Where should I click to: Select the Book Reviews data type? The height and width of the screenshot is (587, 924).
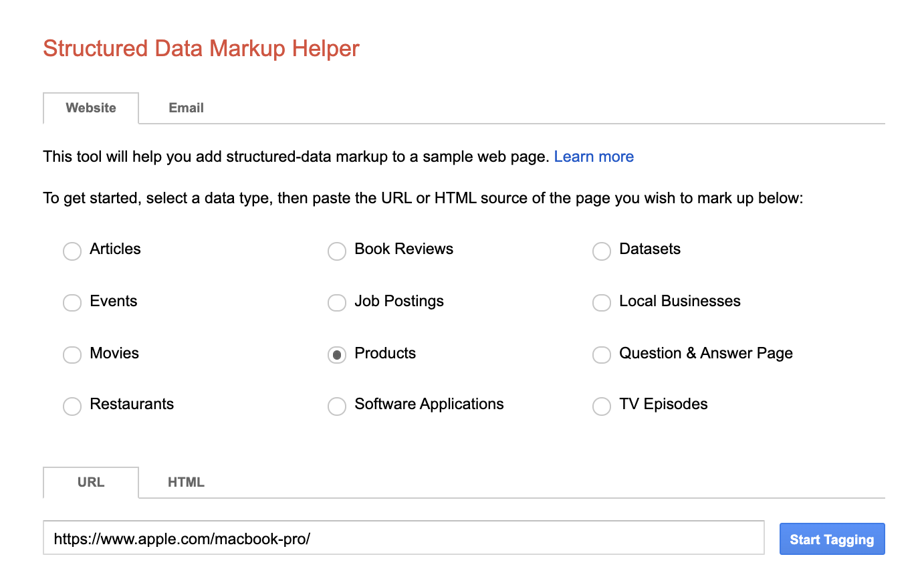tap(337, 251)
